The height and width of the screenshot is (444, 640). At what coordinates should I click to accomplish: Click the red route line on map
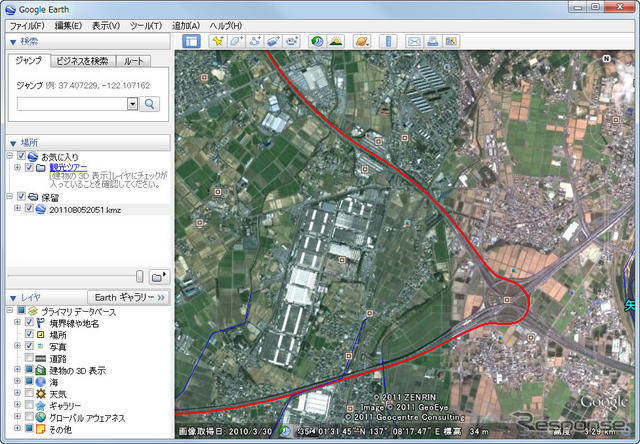pos(431,196)
